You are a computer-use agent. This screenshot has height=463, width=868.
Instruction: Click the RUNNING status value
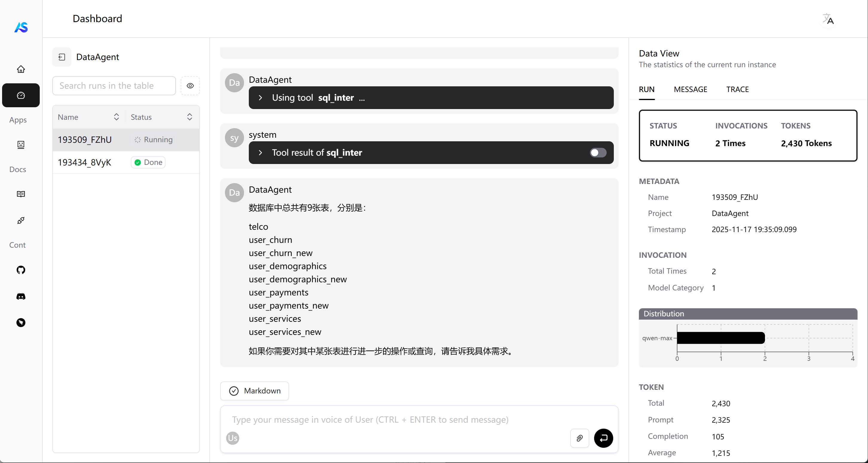click(x=669, y=143)
